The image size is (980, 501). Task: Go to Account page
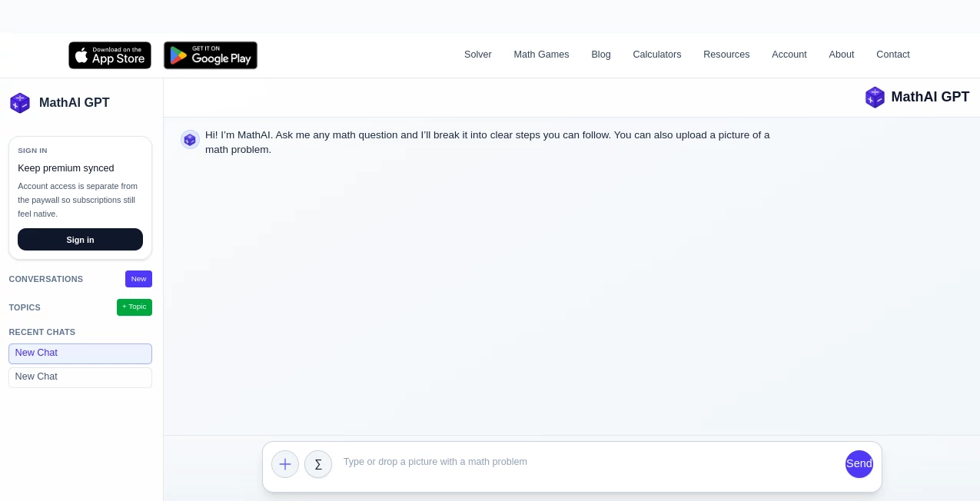pyautogui.click(x=789, y=55)
